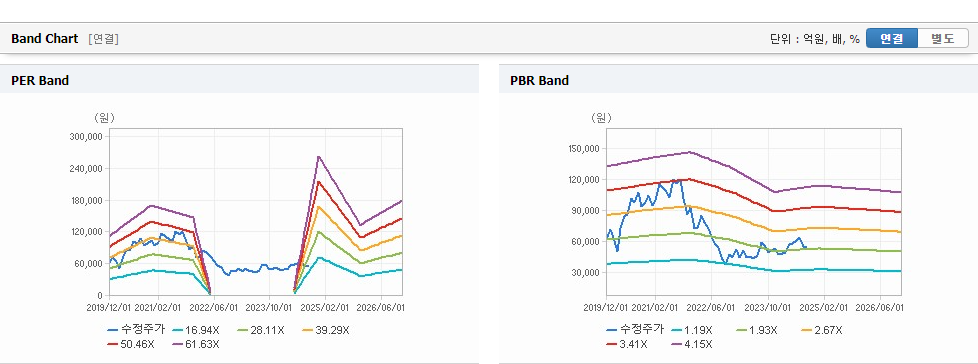The image size is (978, 364).
Task: Click 50.46X legend entry
Action: [x=129, y=344]
